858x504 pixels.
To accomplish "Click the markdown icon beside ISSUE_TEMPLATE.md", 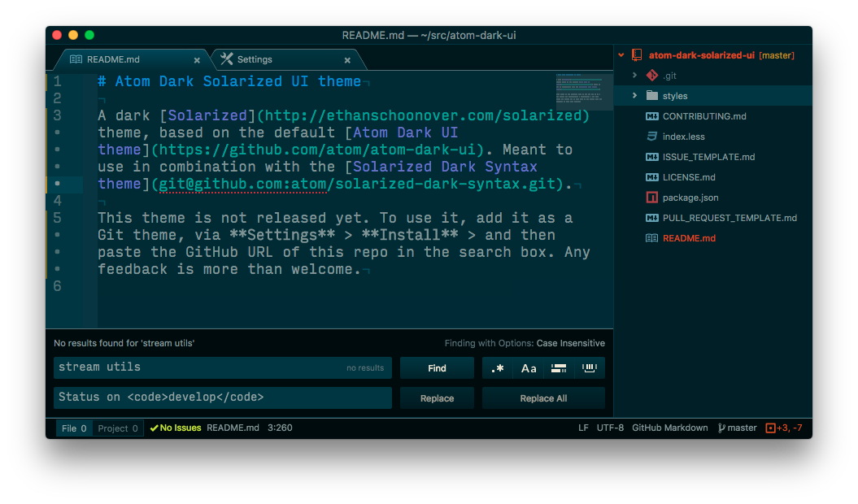I will (x=651, y=157).
